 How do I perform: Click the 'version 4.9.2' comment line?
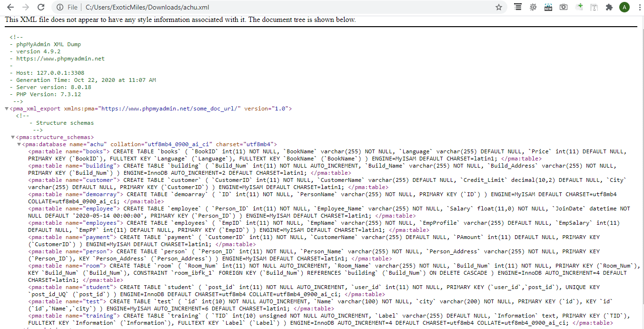coord(38,51)
